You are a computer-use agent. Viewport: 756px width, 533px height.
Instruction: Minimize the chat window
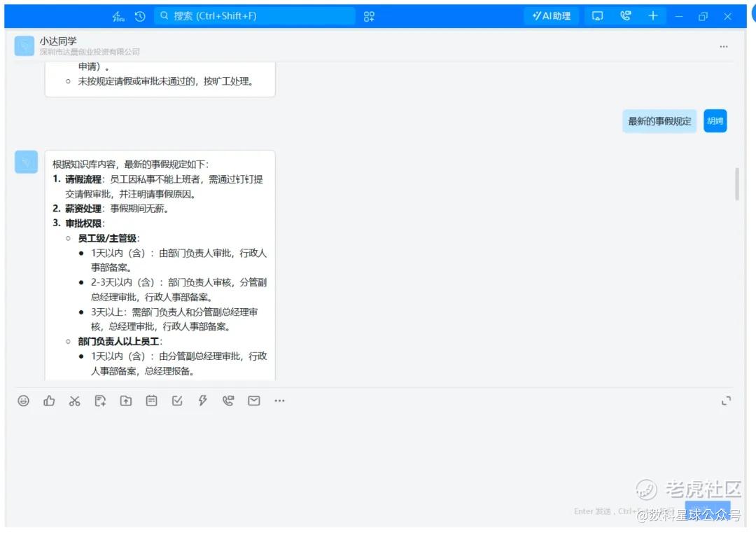coord(679,16)
